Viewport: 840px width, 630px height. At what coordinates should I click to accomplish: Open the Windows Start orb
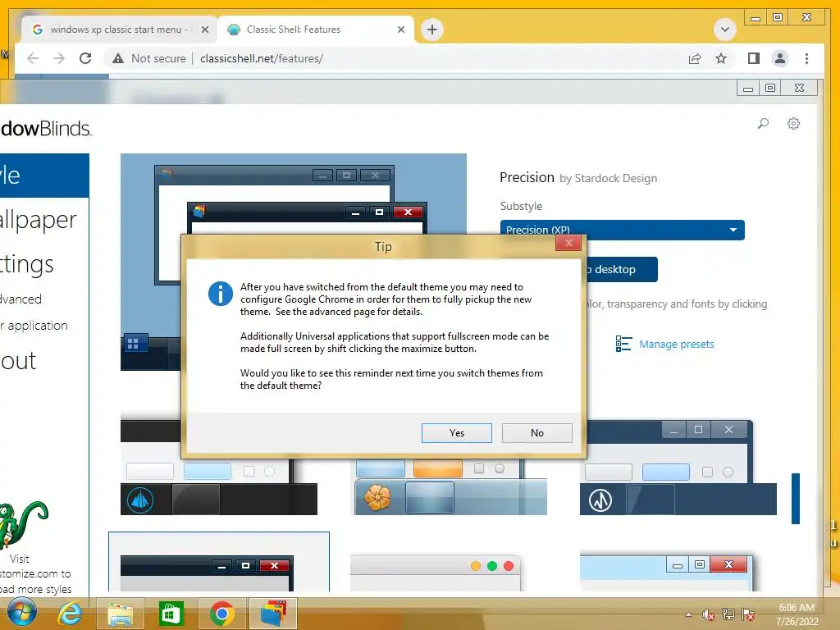21,613
